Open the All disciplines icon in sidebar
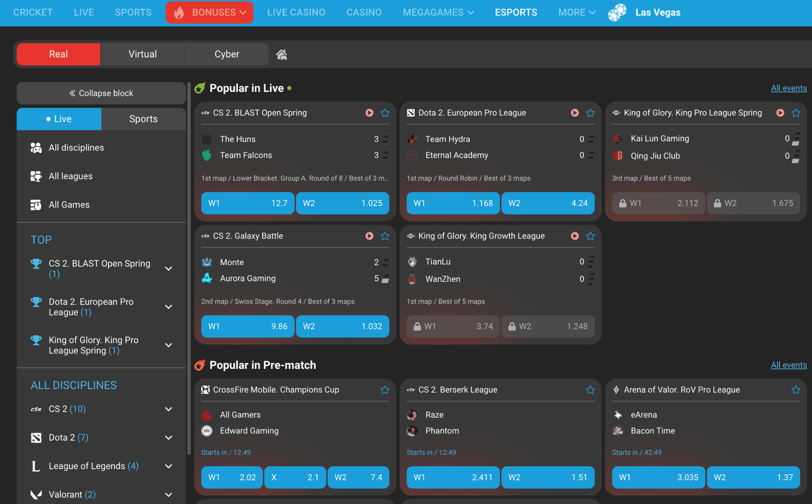The image size is (812, 504). tap(36, 147)
